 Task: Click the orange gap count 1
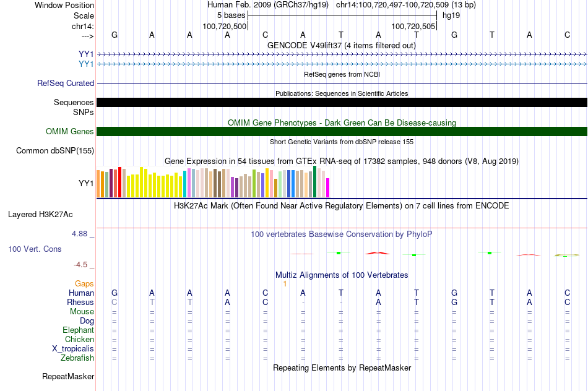285,284
